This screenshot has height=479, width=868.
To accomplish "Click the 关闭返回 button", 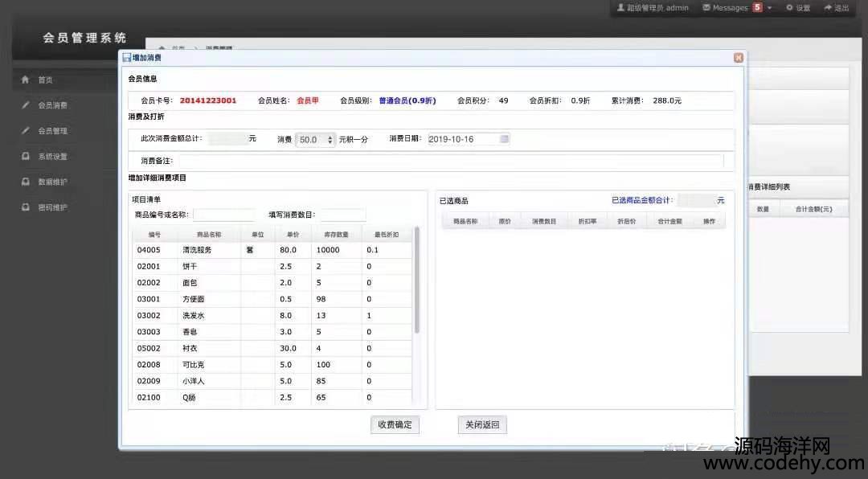I will (482, 424).
